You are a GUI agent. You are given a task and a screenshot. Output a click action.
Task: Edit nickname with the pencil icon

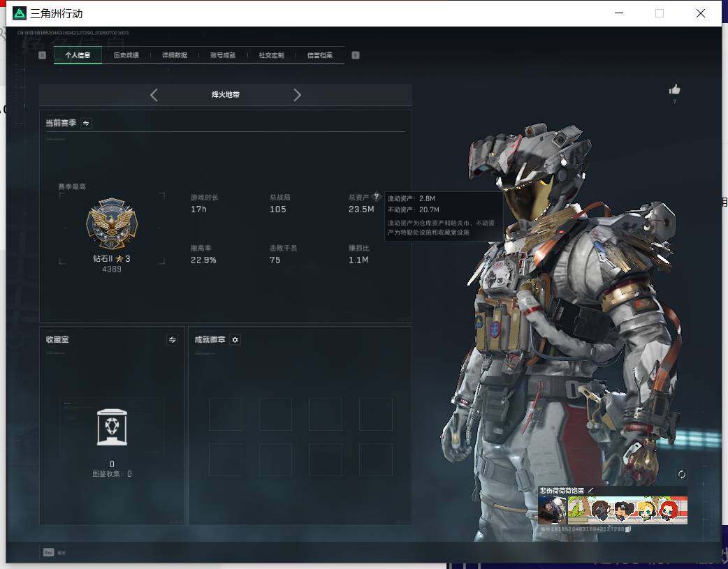[x=590, y=490]
